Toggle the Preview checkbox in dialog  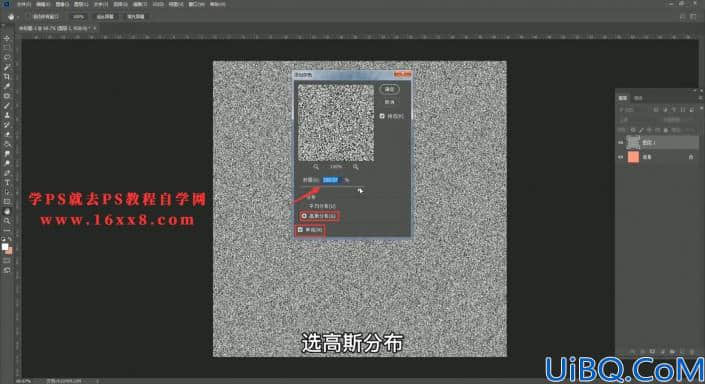point(382,116)
